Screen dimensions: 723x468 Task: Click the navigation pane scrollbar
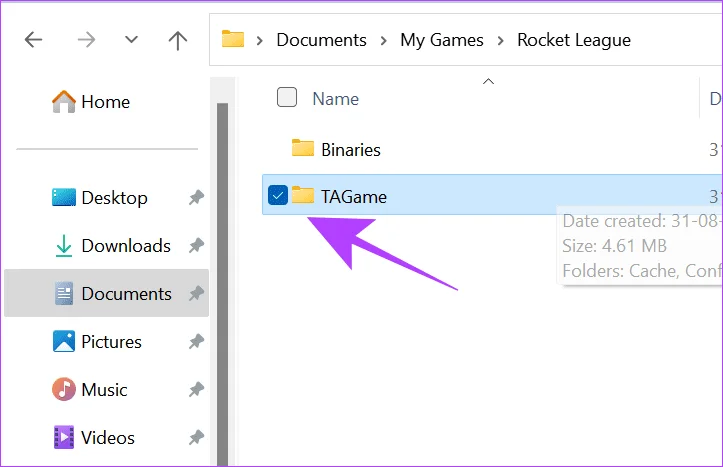coord(223,284)
